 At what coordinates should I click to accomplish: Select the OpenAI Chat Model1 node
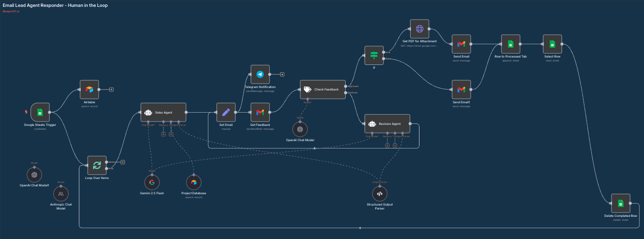[x=34, y=175]
